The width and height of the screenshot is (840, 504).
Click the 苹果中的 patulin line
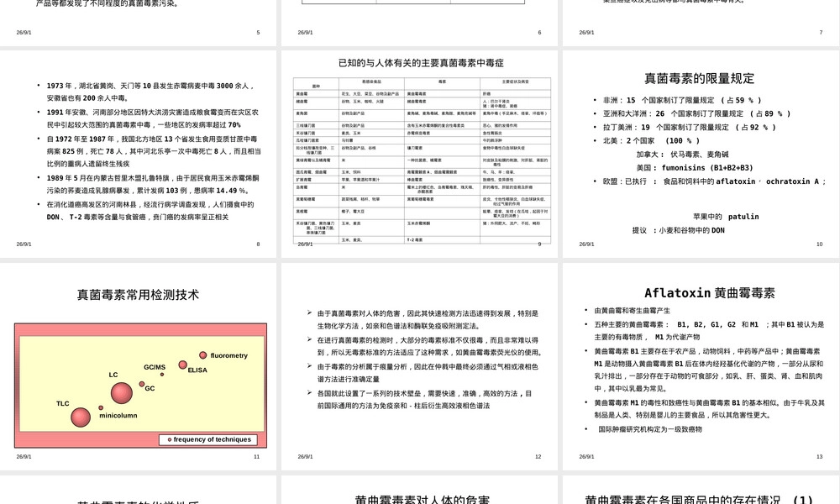tap(726, 217)
